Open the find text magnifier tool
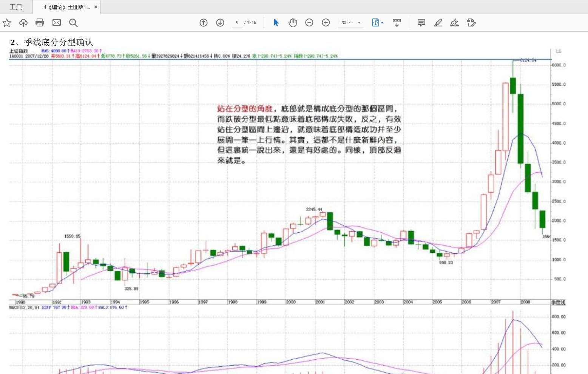The height and width of the screenshot is (374, 588). (x=73, y=23)
